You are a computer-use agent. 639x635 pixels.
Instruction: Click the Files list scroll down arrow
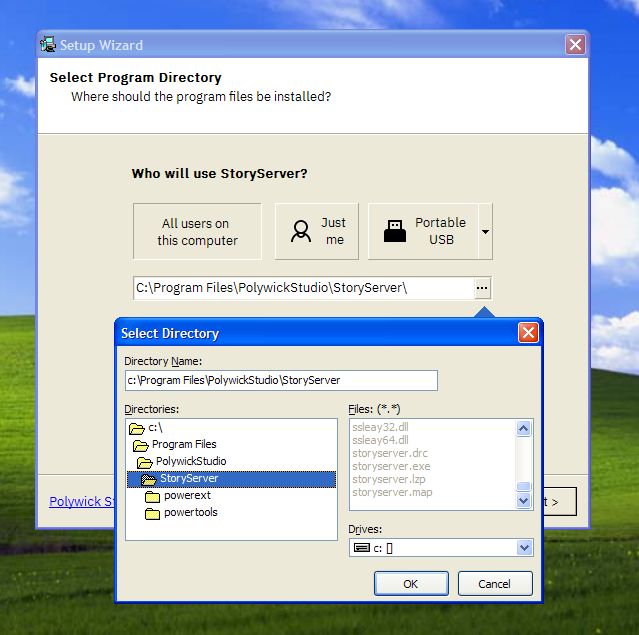[523, 501]
